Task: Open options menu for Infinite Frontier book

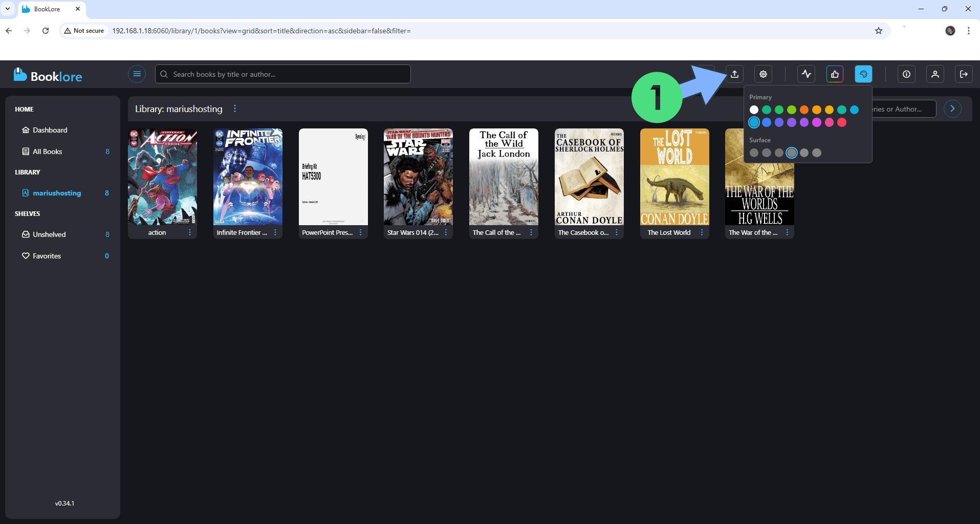Action: coord(275,232)
